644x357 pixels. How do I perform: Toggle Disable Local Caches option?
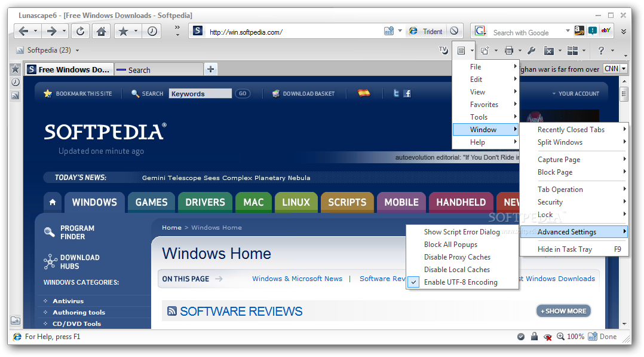[462, 270]
